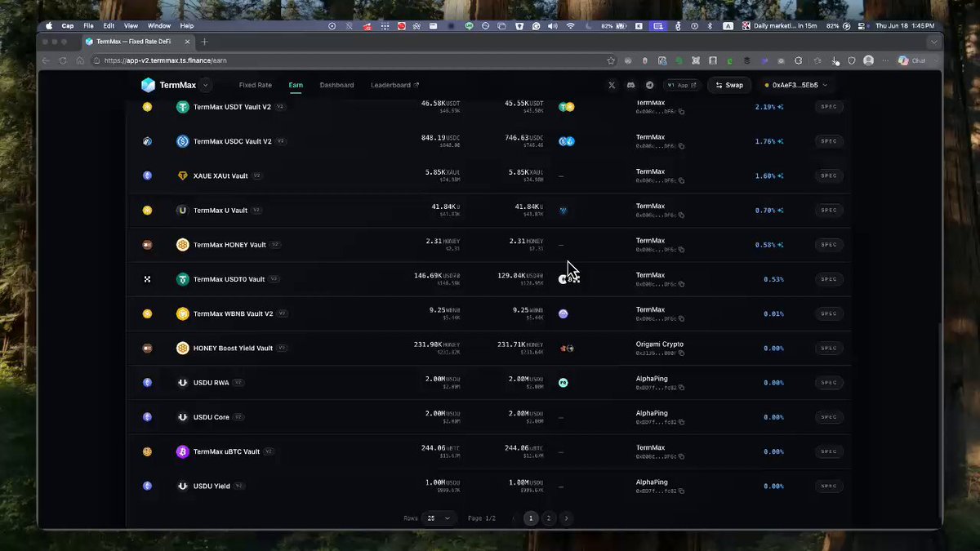Image resolution: width=980 pixels, height=551 pixels.
Task: Click the HONEY Boost Yield Vault token icon
Action: [x=183, y=348]
